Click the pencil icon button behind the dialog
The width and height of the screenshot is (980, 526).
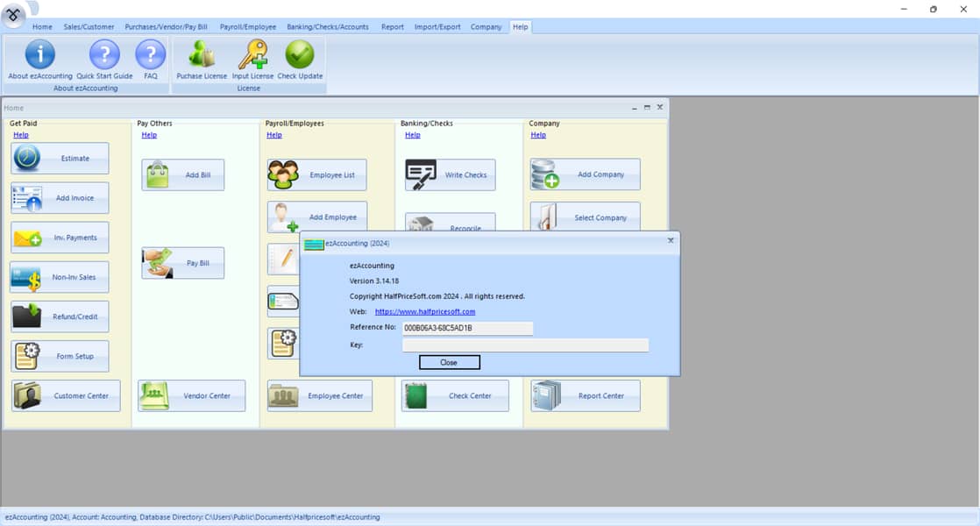tap(284, 259)
